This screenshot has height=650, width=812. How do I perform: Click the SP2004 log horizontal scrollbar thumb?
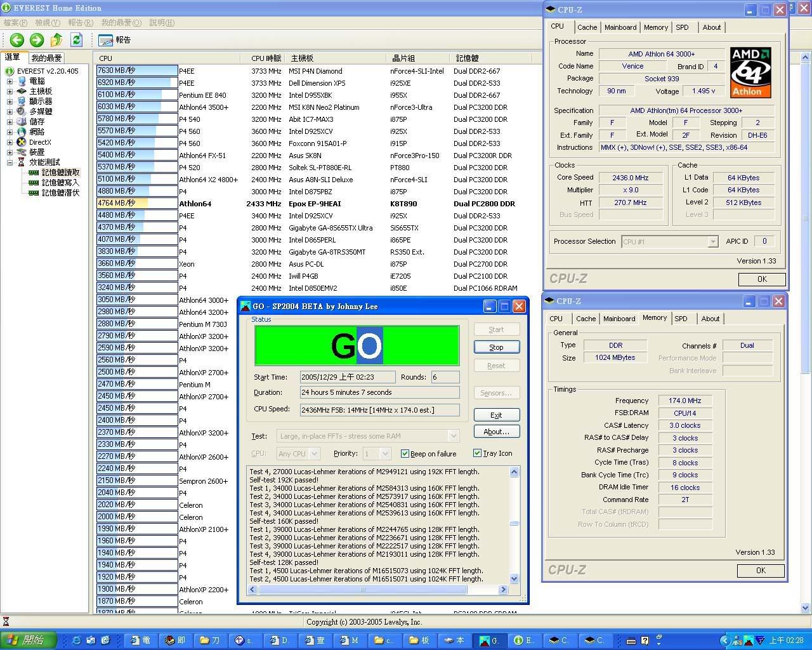[x=363, y=590]
